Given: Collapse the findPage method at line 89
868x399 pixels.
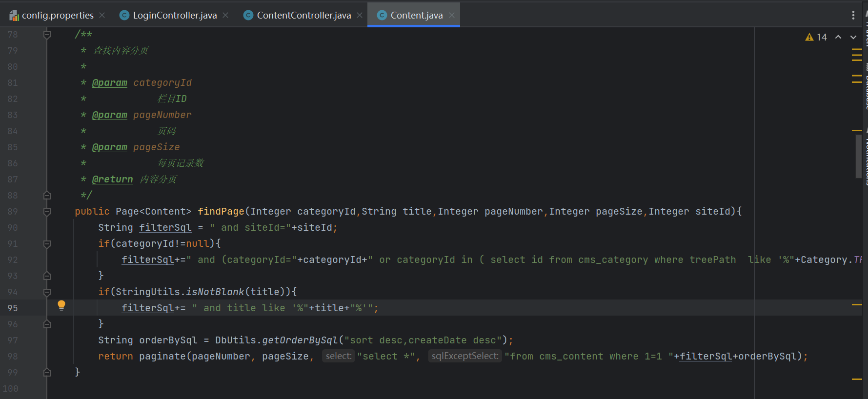Looking at the screenshot, I should click(47, 212).
